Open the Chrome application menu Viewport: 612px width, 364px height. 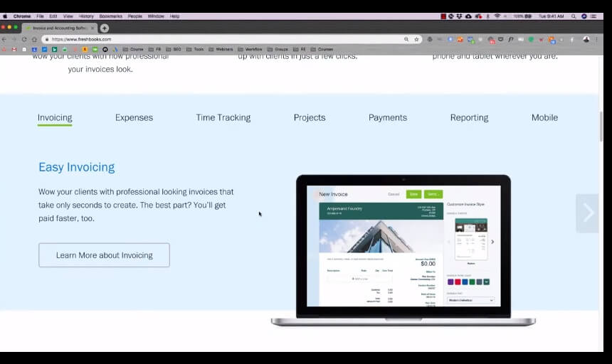[x=22, y=16]
